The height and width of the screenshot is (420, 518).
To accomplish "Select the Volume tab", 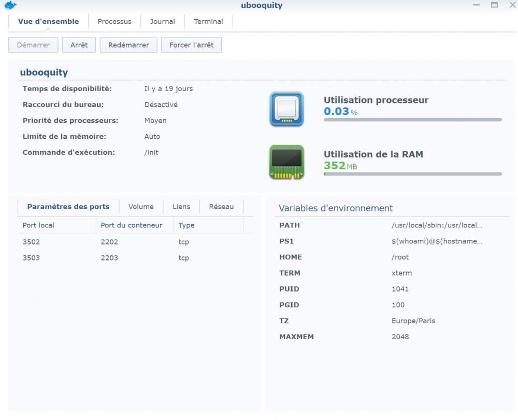I will click(x=141, y=207).
